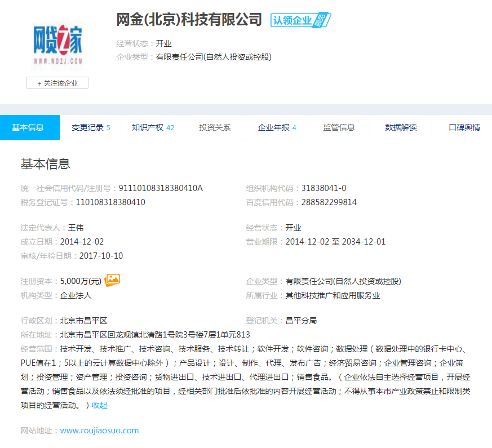Switch to the 数据解读 tab

coord(401,127)
